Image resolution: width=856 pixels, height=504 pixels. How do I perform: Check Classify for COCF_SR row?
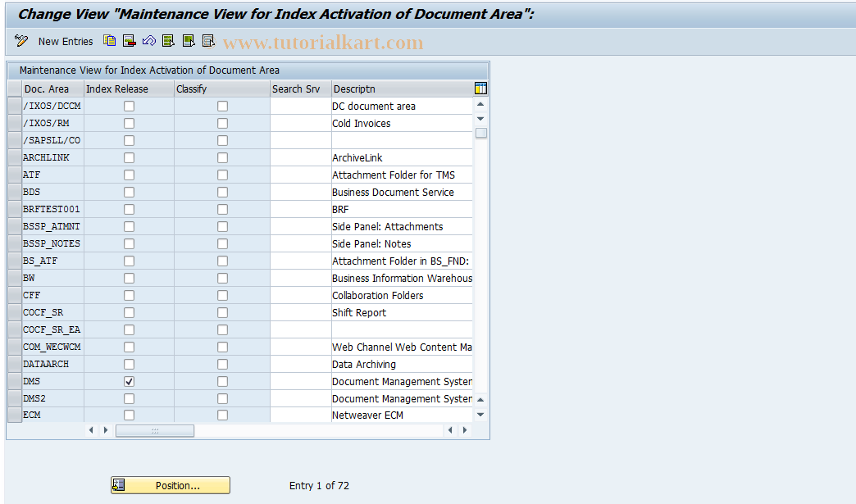pyautogui.click(x=222, y=312)
